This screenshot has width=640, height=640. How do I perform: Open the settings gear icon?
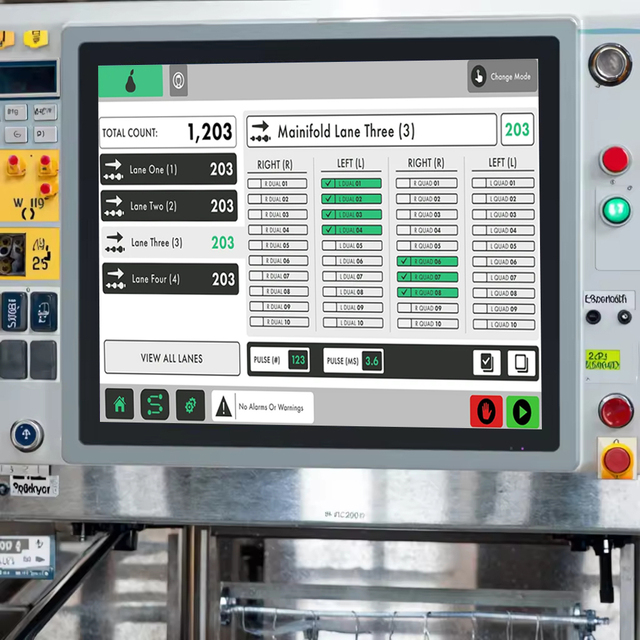pyautogui.click(x=190, y=405)
